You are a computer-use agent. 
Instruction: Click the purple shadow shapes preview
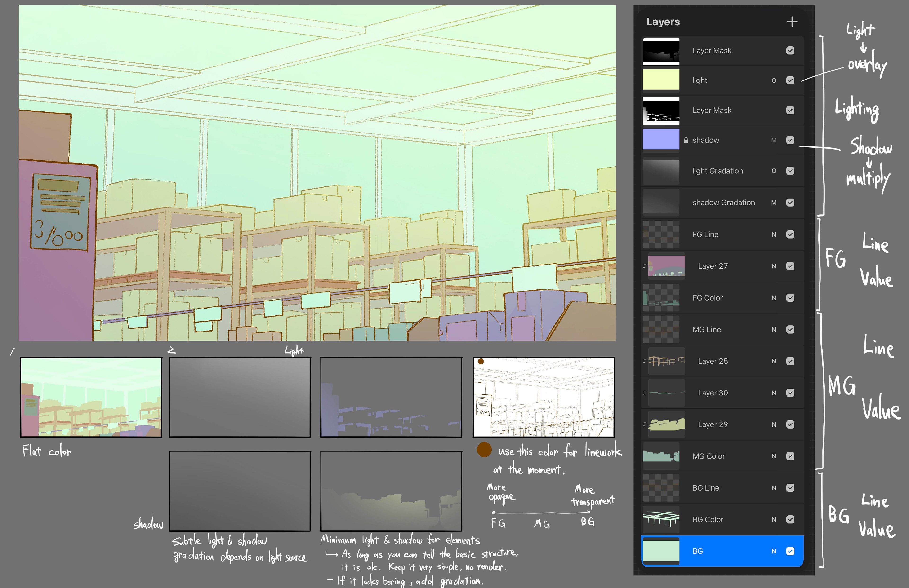pyautogui.click(x=391, y=397)
